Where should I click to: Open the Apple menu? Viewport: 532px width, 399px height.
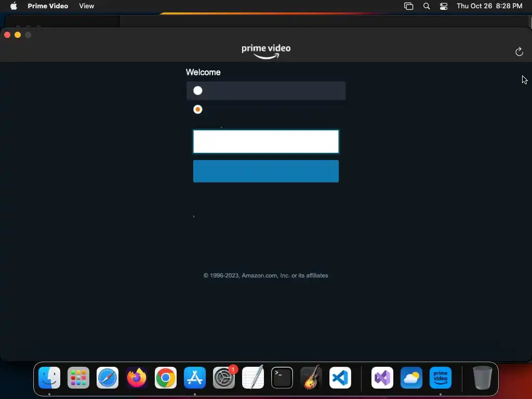tap(14, 6)
